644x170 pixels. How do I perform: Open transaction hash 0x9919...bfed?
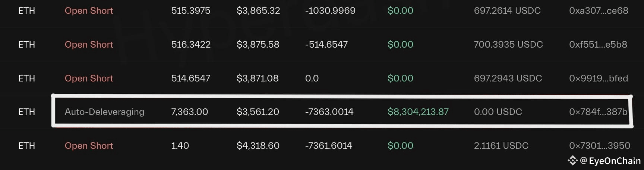598,78
